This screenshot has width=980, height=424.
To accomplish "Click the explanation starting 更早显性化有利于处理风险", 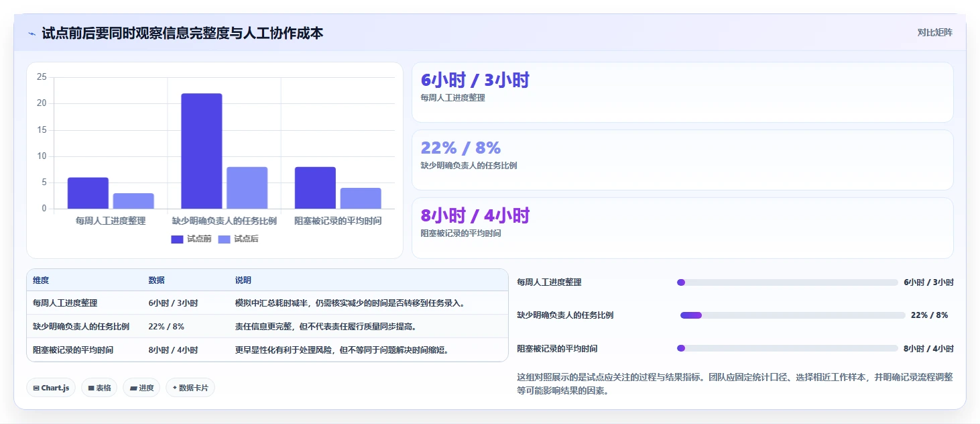I will click(x=342, y=350).
